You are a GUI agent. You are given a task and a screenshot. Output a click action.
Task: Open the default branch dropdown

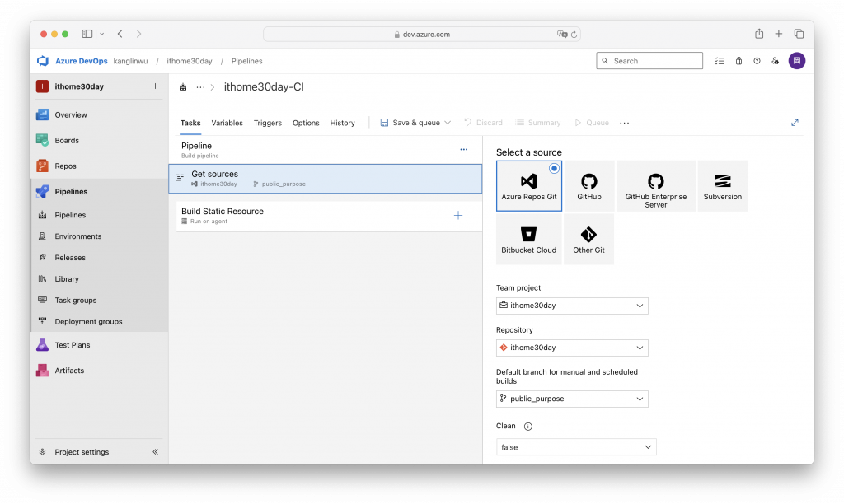pyautogui.click(x=572, y=399)
